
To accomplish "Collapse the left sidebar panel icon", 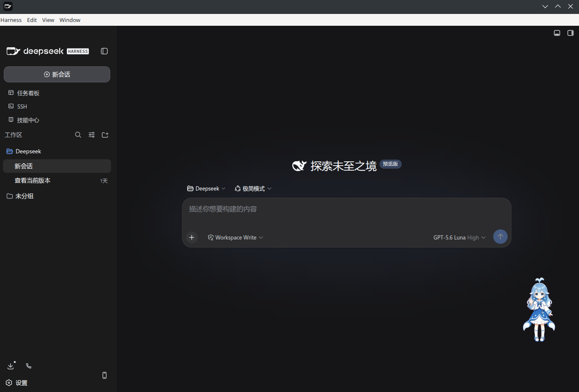I will (104, 51).
